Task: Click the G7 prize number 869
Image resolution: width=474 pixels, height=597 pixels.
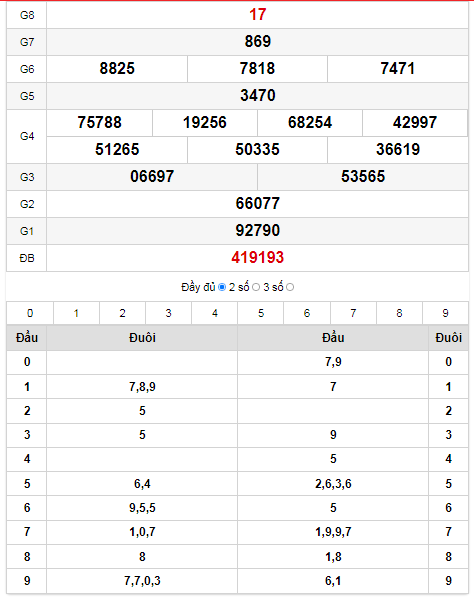Action: (x=258, y=42)
